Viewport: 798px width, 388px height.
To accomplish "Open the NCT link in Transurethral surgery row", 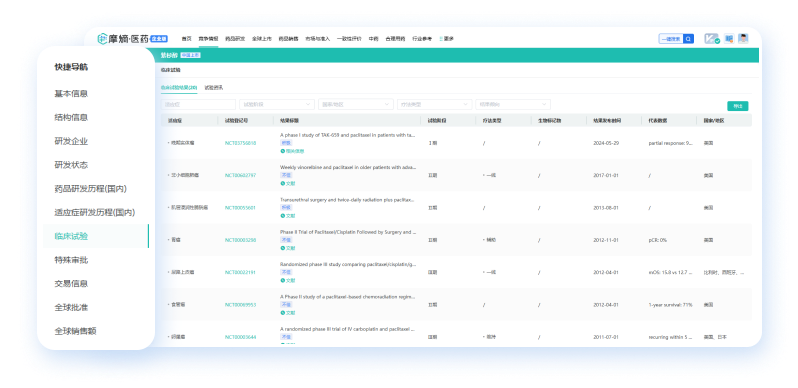I will 240,208.
